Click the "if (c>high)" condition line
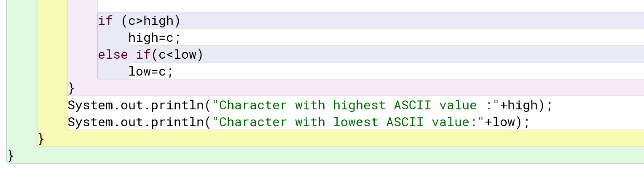Viewport: 644px width, 171px height. (139, 21)
